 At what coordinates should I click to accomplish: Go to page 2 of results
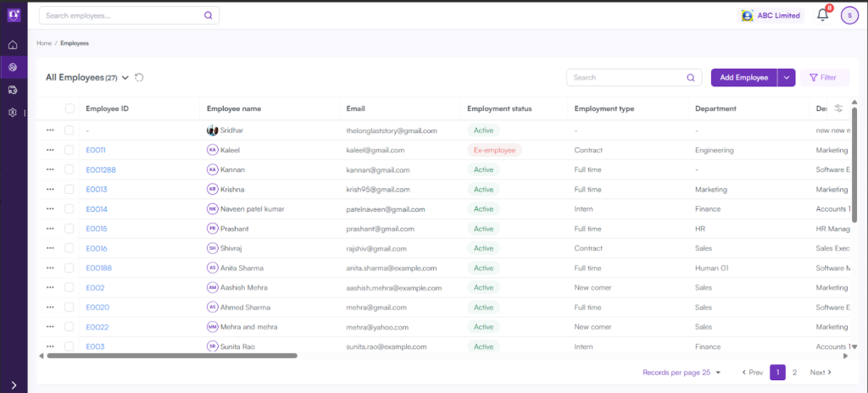[x=794, y=372]
